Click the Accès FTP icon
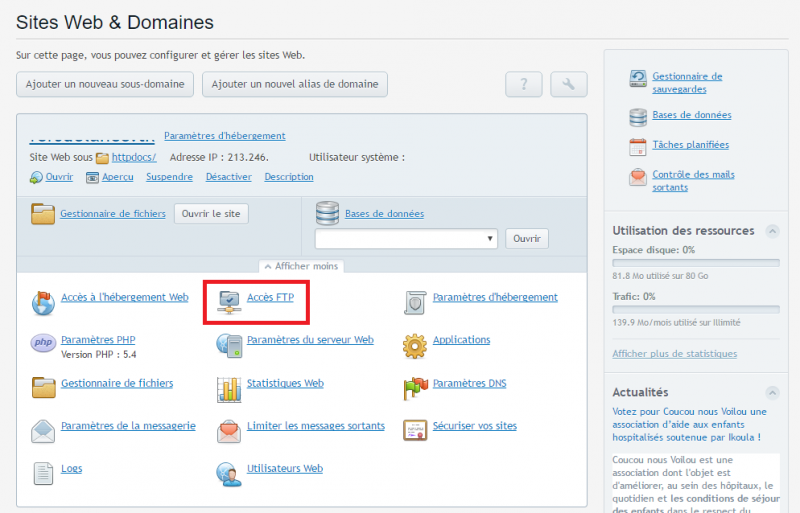 [230, 299]
